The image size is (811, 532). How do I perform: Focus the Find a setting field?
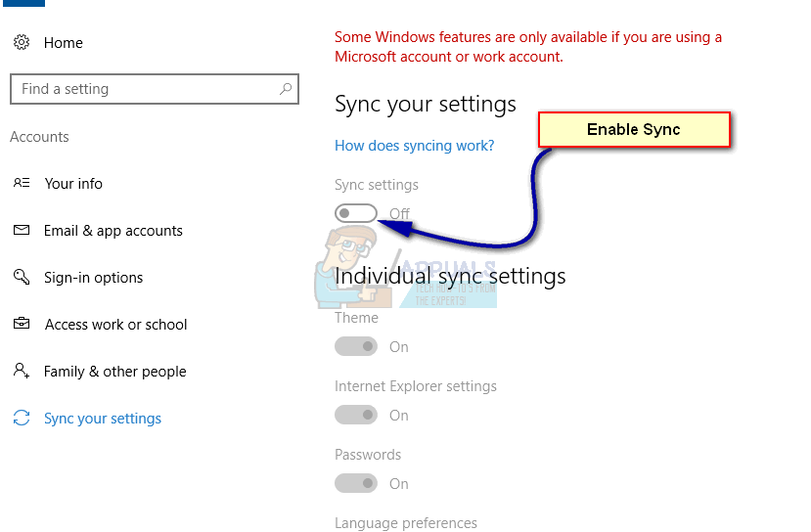pos(155,89)
